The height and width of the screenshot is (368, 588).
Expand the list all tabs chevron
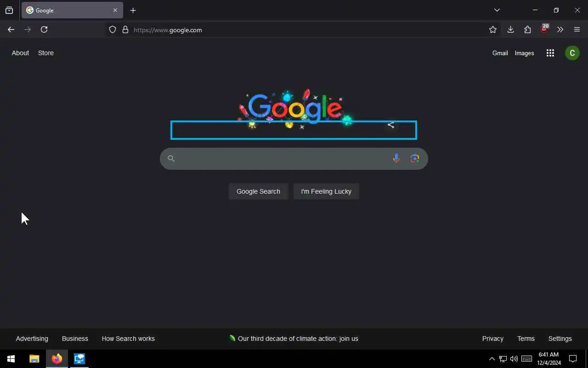497,10
